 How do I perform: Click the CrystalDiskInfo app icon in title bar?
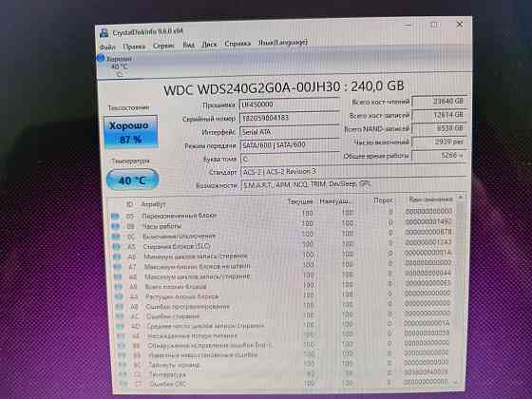tap(104, 33)
